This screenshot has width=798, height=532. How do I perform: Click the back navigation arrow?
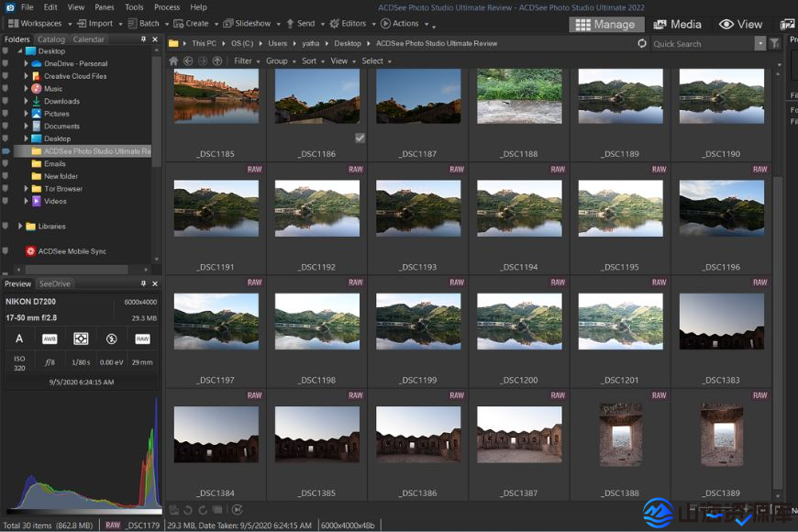click(187, 61)
